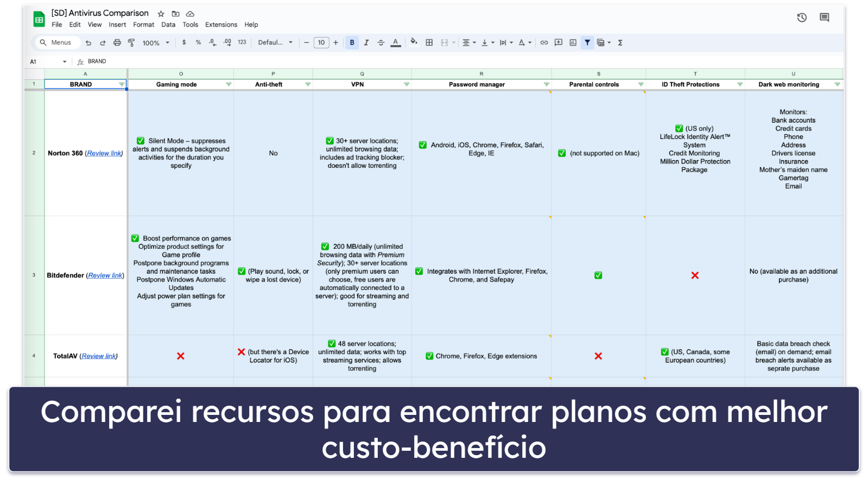Print the spreadsheet

pyautogui.click(x=117, y=42)
